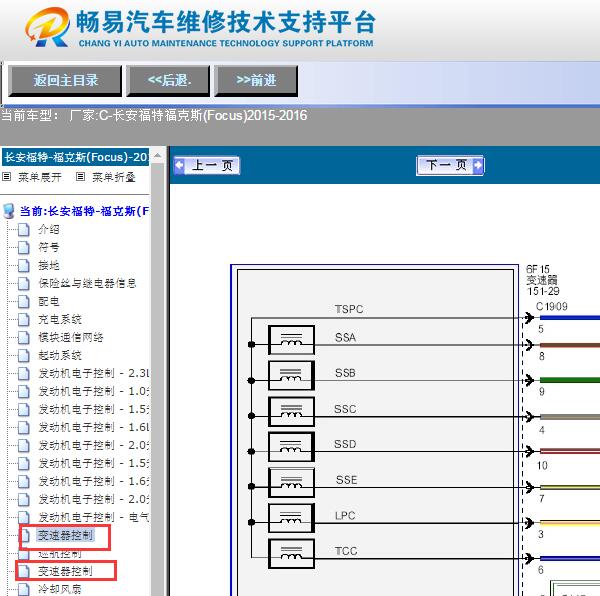
Task: Click the document icon beside 充电系统
Action: pos(24,319)
